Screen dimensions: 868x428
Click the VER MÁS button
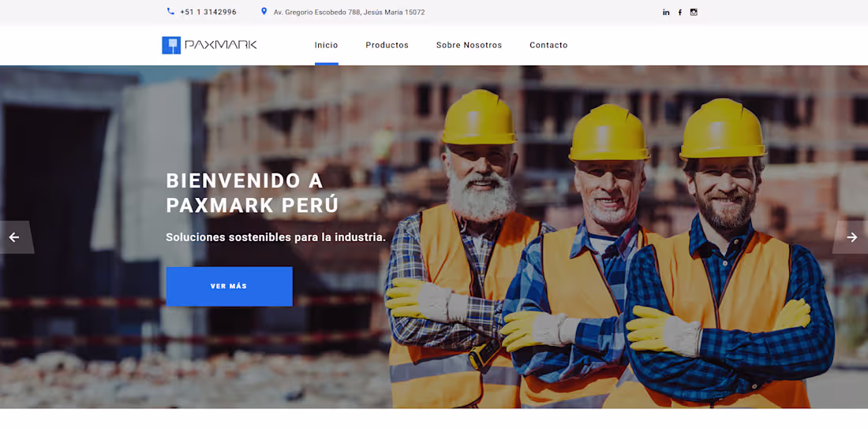pos(229,286)
